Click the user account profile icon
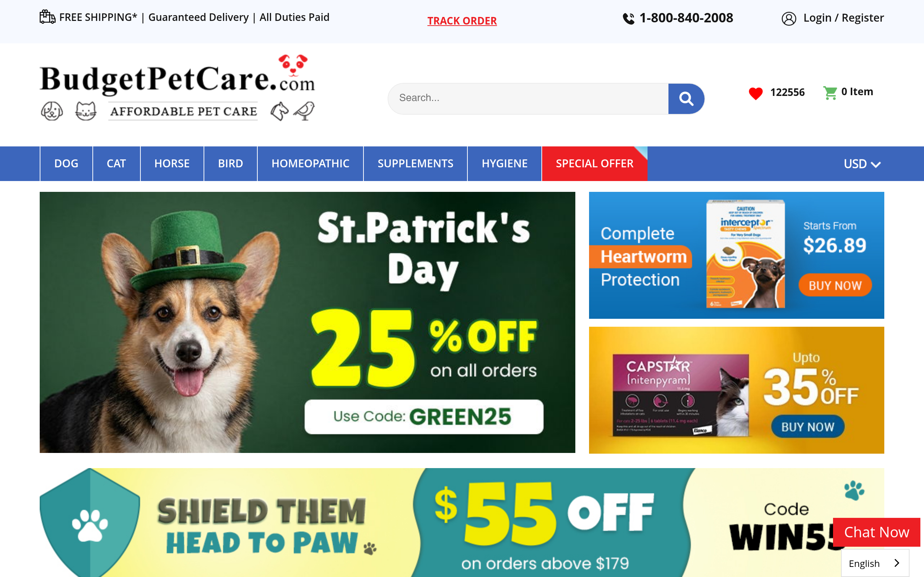 [x=789, y=18]
